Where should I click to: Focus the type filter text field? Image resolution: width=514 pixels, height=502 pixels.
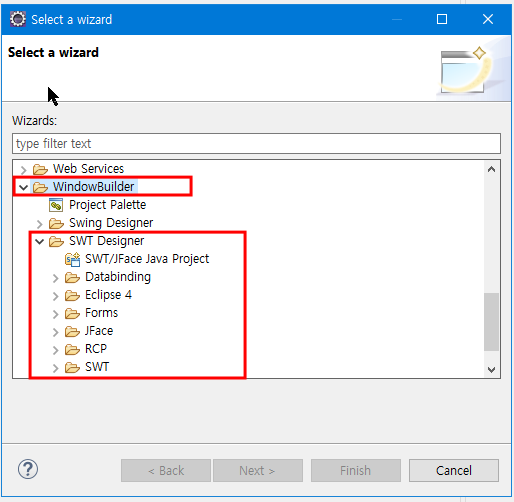point(256,144)
